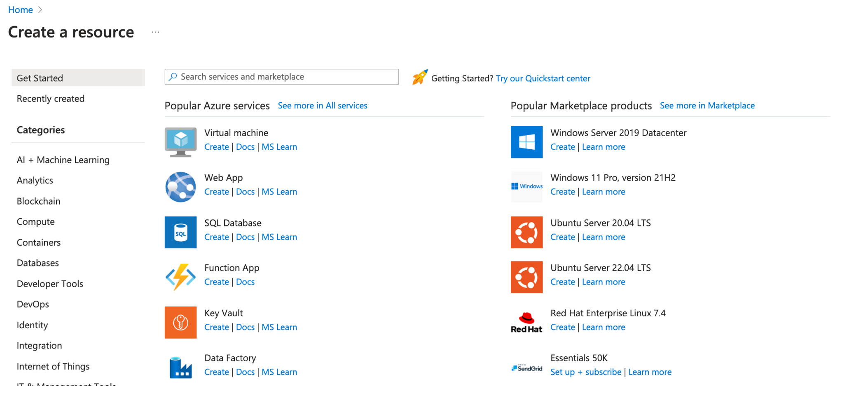
Task: Open MS Learn for Web App
Action: (x=279, y=192)
